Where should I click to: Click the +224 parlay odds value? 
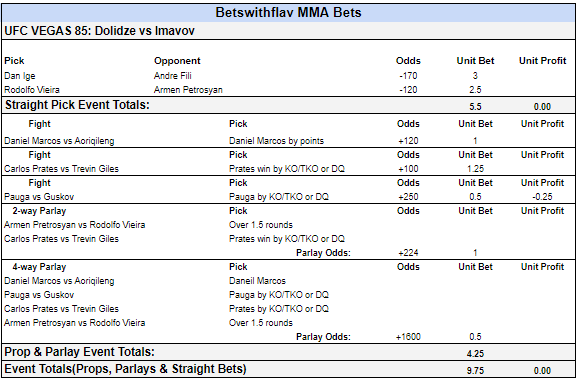coord(408,253)
